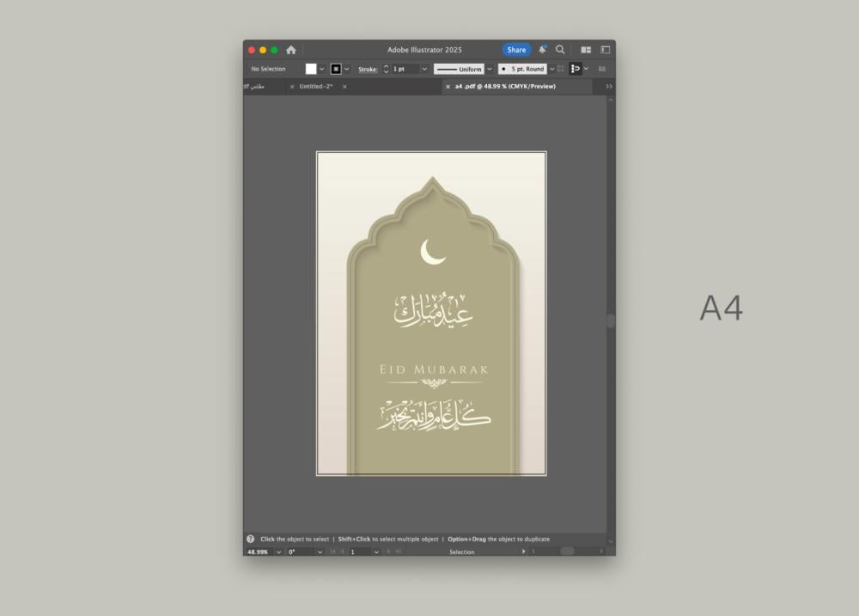The height and width of the screenshot is (616, 859).
Task: Open the zoom level dropdown at 48.99%
Action: [279, 552]
